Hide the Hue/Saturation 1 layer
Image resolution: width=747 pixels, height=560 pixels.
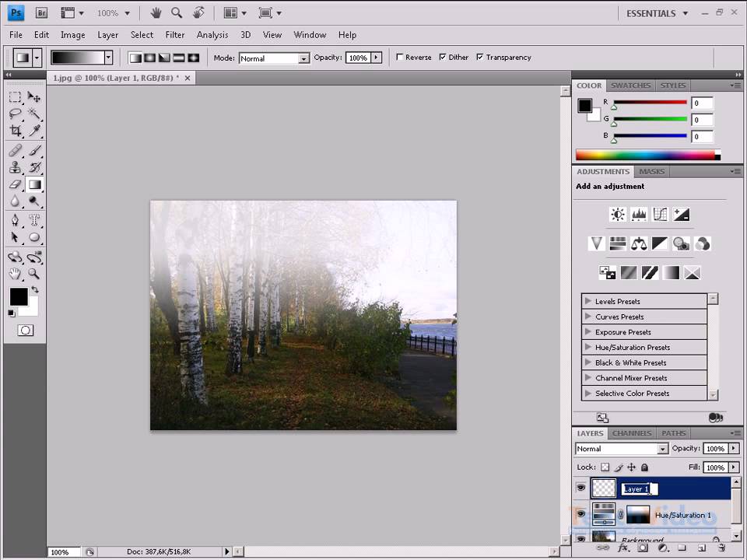point(580,514)
